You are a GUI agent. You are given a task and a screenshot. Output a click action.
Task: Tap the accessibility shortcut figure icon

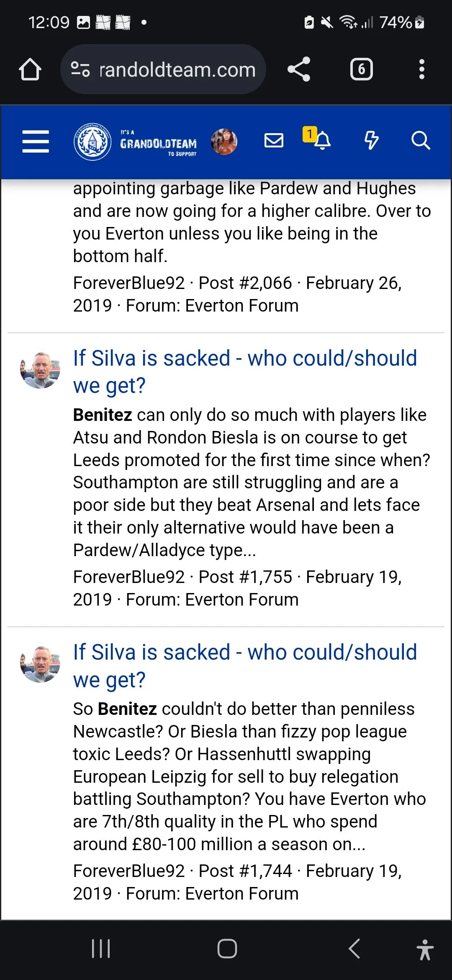[425, 949]
